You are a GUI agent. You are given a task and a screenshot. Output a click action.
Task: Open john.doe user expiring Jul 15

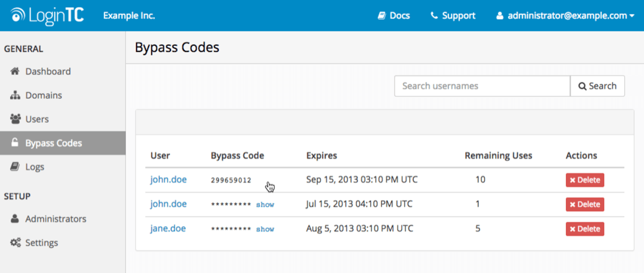click(x=168, y=204)
